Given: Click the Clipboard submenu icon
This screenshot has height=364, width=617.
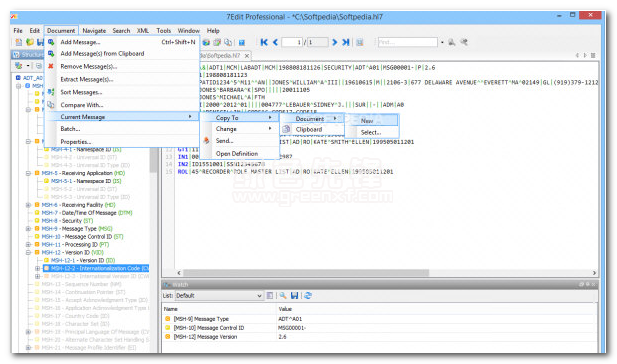Looking at the screenshot, I should coord(286,129).
